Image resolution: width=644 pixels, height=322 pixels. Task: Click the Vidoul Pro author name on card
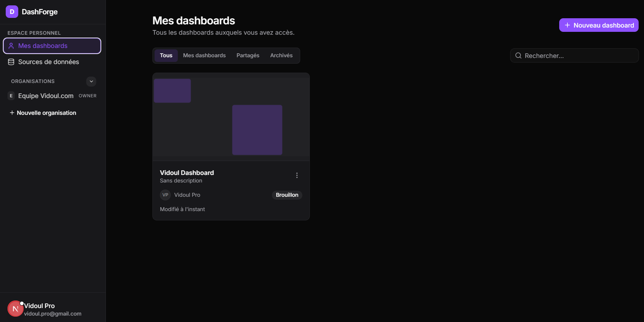(187, 195)
